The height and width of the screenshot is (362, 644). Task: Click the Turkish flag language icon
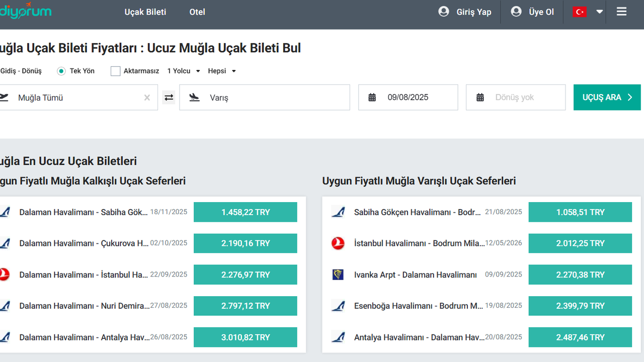[580, 12]
